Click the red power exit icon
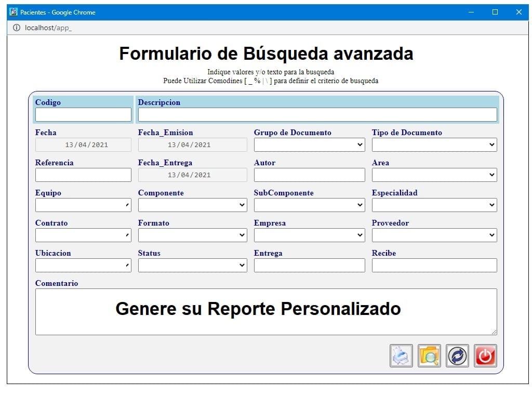Image resolution: width=532 pixels, height=395 pixels. click(486, 355)
